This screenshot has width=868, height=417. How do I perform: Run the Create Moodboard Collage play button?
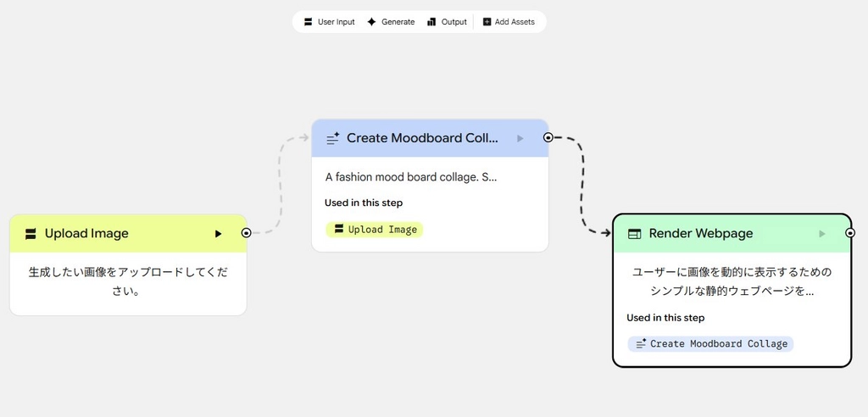520,138
